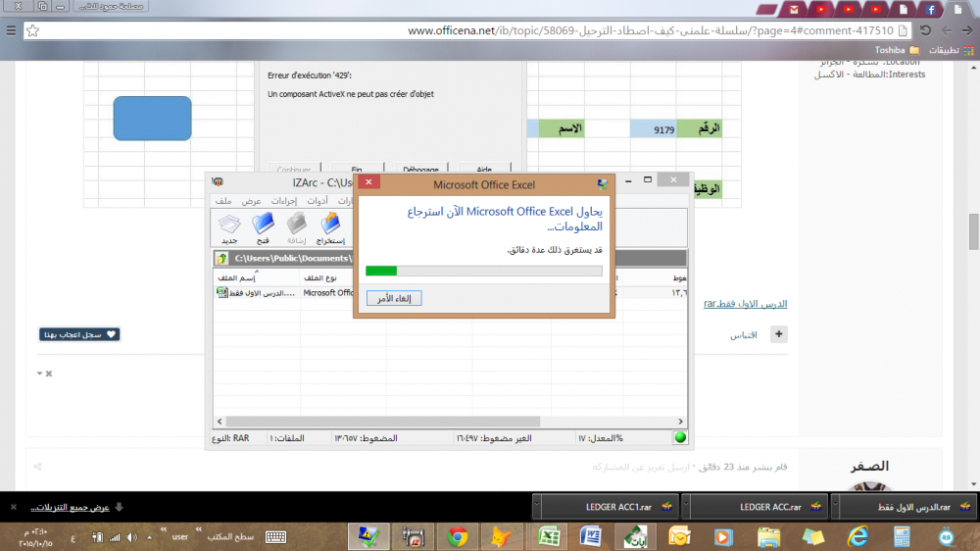Close the Microsoft Office Excel dialog
Screen dimensions: 980x551
click(x=368, y=182)
